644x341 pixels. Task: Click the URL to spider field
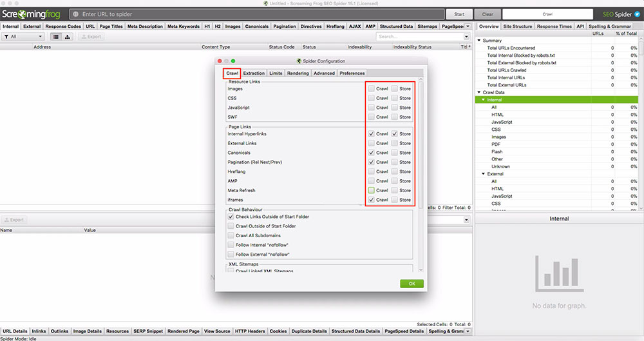point(257,14)
